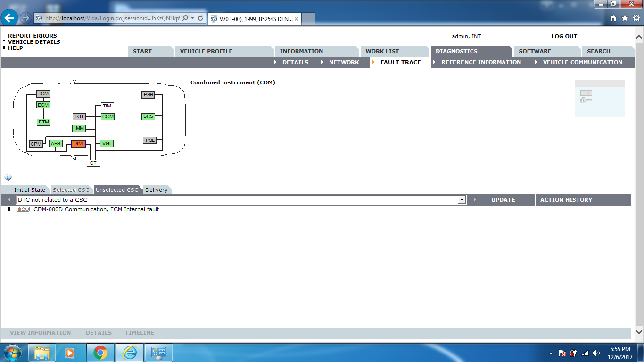The image size is (644, 362).
Task: Click the LOG OUT link
Action: (564, 36)
